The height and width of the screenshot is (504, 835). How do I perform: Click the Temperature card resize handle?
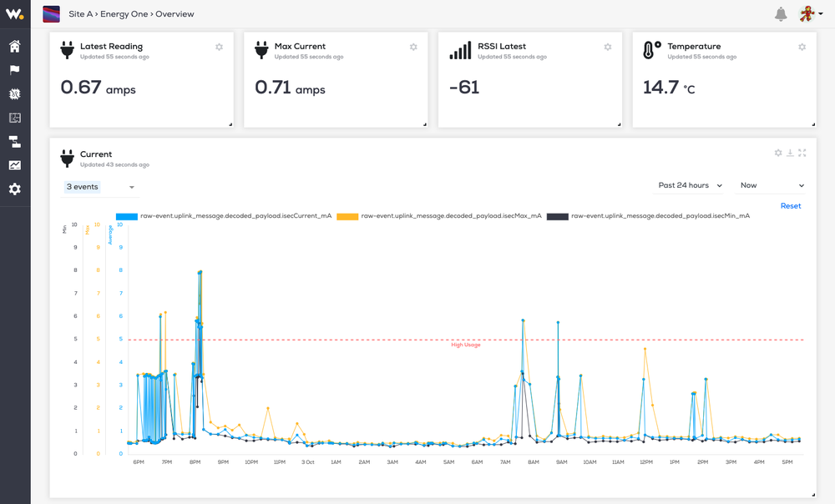[x=813, y=124]
